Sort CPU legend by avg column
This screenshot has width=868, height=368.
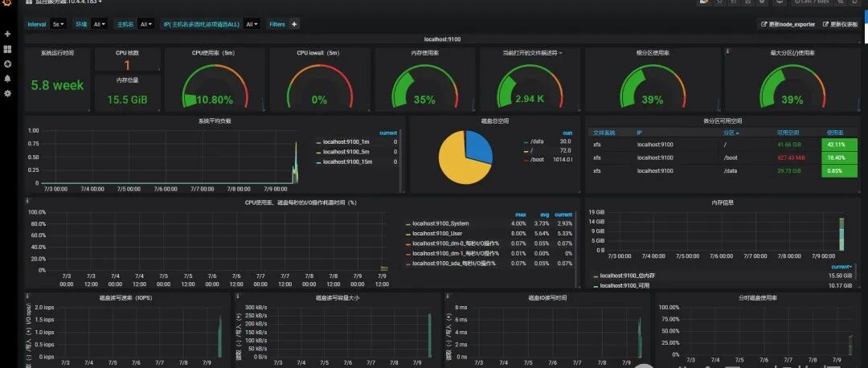tap(545, 215)
